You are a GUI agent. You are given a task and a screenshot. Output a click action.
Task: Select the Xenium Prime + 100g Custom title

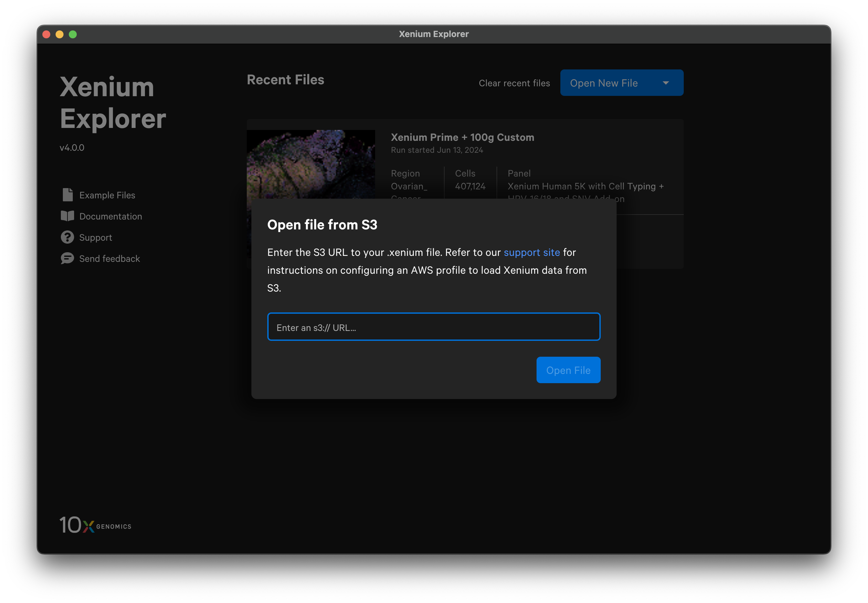click(x=462, y=138)
